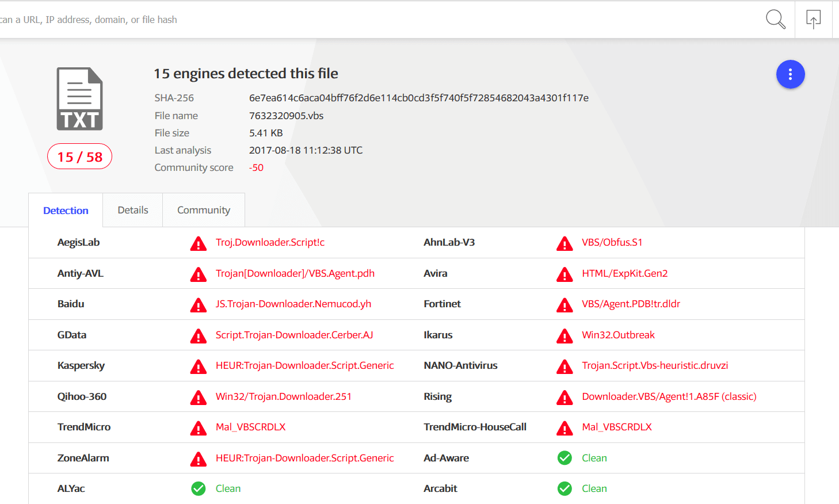The image size is (839, 504).
Task: Click the SHA-256 hash value
Action: tap(418, 98)
